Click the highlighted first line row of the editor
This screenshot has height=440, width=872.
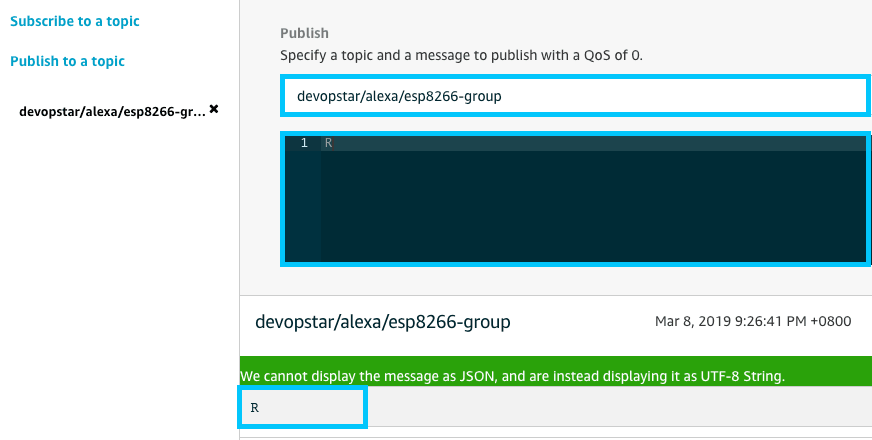click(x=590, y=143)
